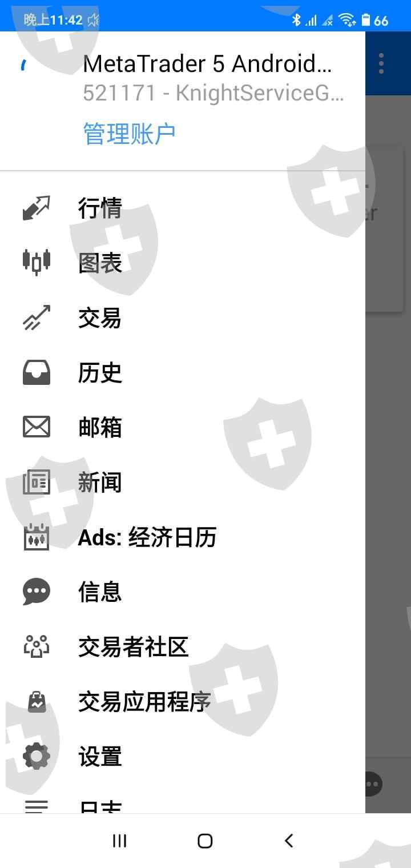Screen dimensions: 411x868
Task: Tap the chat bubble messages icon
Action: click(x=37, y=592)
